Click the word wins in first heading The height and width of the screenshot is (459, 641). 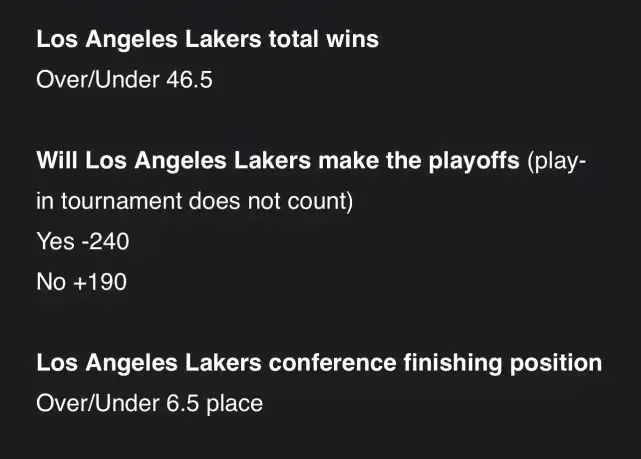pos(352,40)
